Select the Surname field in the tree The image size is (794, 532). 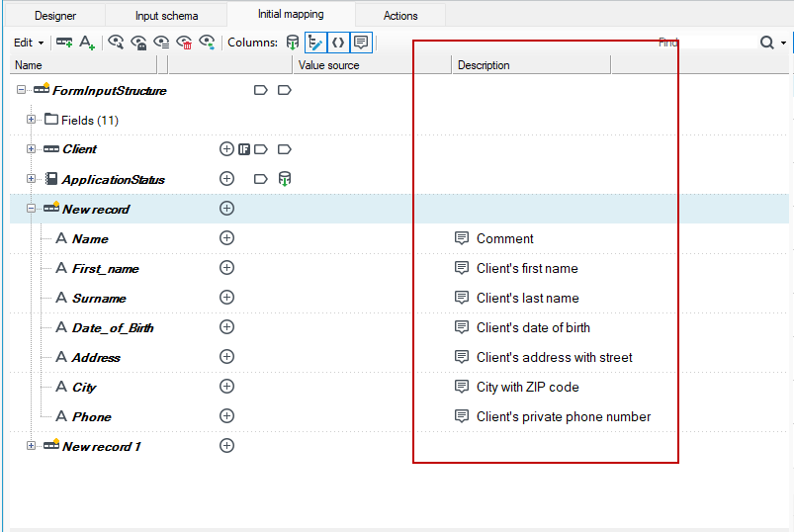(x=99, y=299)
